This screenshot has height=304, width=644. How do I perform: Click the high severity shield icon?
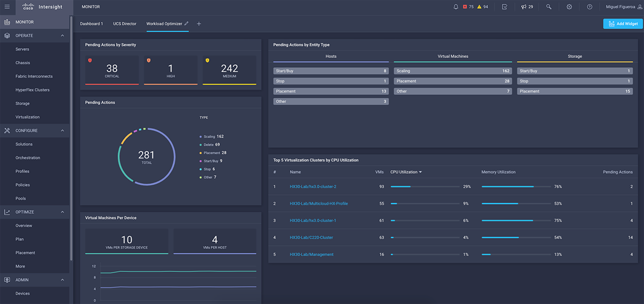tap(149, 60)
